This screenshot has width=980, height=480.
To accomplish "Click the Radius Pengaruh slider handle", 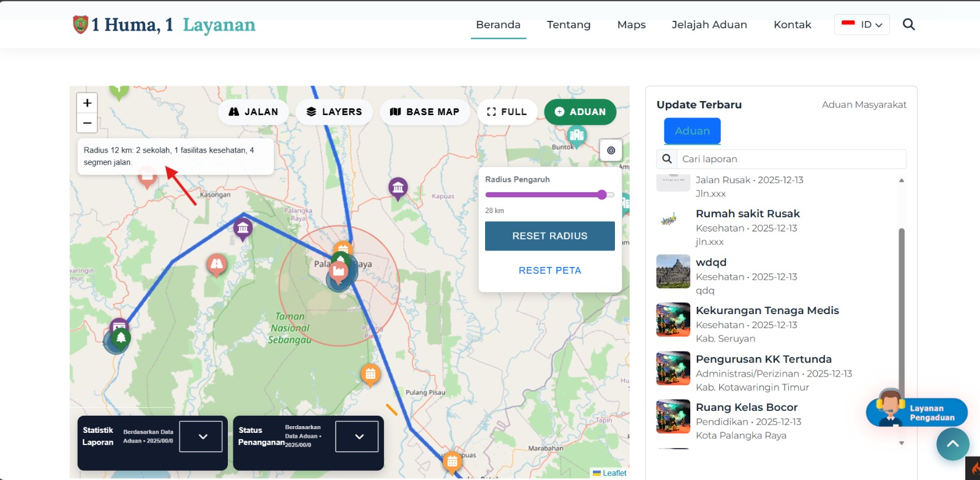I will pyautogui.click(x=602, y=195).
